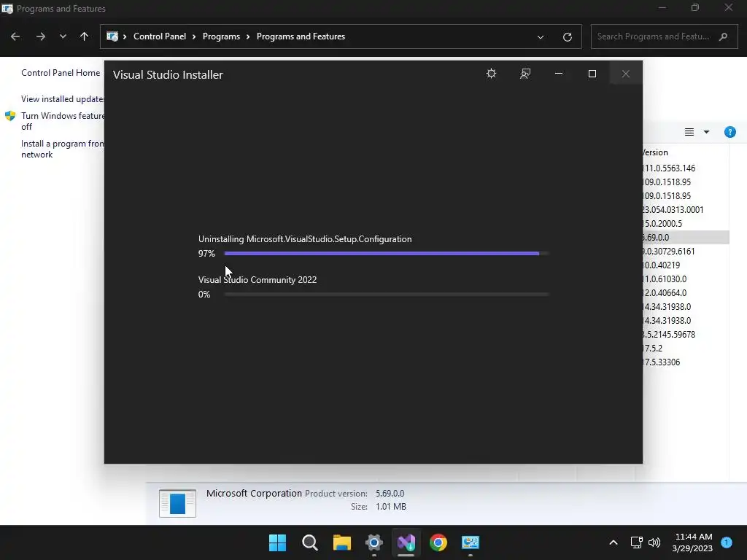Open File Explorer from the taskbar
The width and height of the screenshot is (747, 560).
pos(342,542)
